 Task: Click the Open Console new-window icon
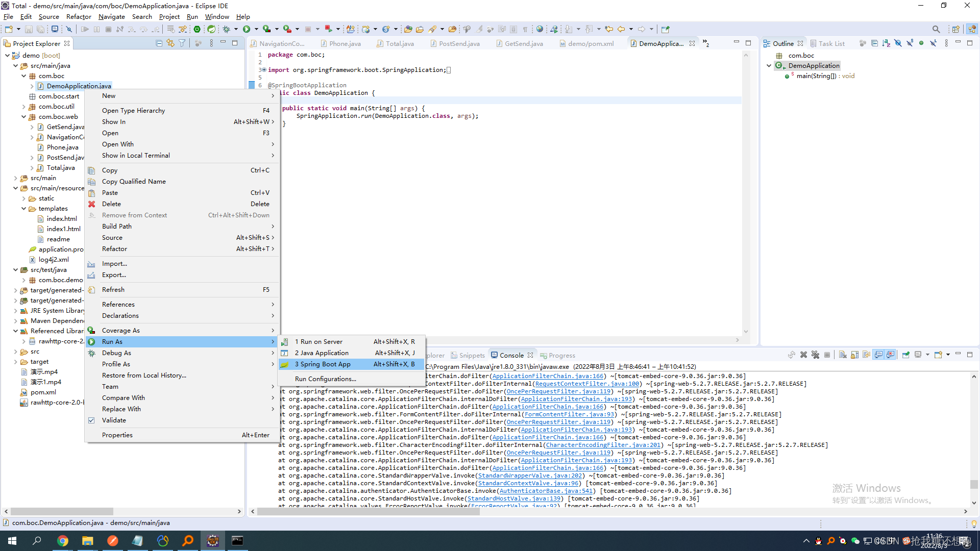tap(938, 355)
